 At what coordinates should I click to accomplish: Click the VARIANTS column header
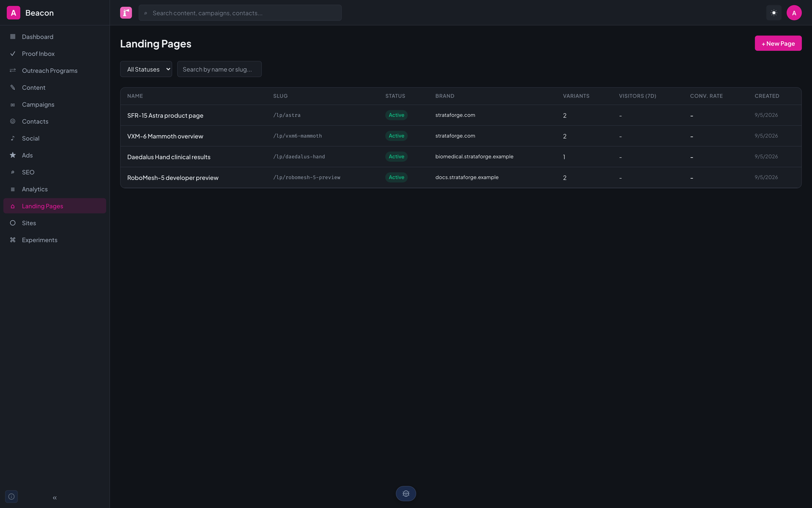pos(576,96)
